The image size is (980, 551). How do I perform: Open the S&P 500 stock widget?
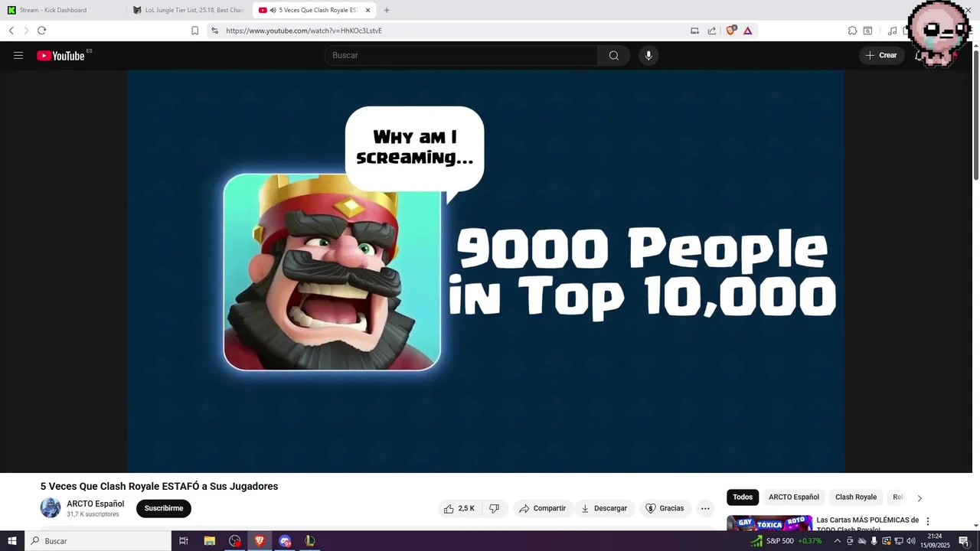[786, 541]
